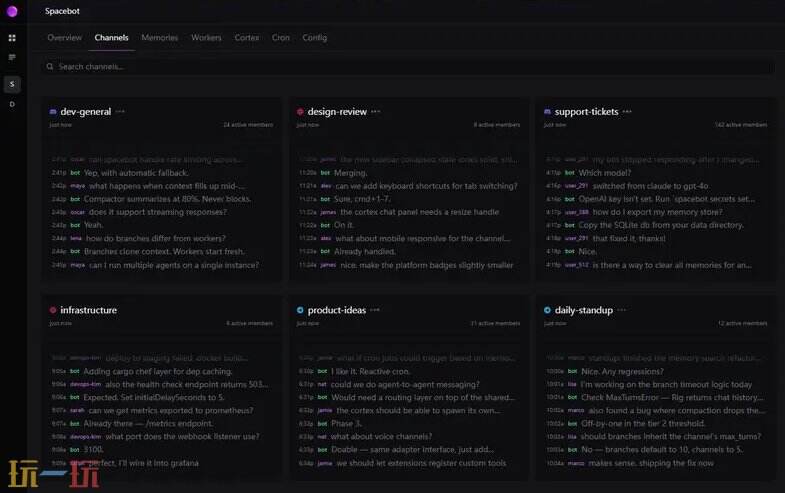Select the Channels tab
Screen dimensions: 785x493
tap(111, 38)
